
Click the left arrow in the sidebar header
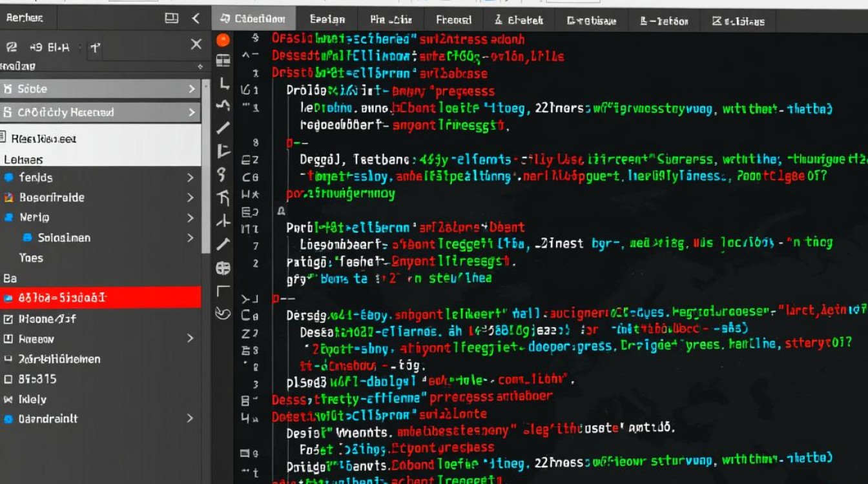coord(196,18)
